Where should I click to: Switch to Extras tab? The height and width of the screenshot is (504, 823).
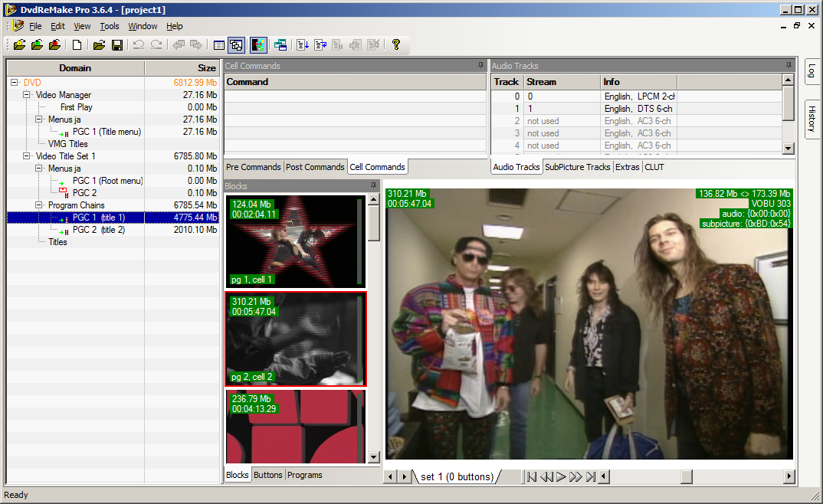point(628,167)
